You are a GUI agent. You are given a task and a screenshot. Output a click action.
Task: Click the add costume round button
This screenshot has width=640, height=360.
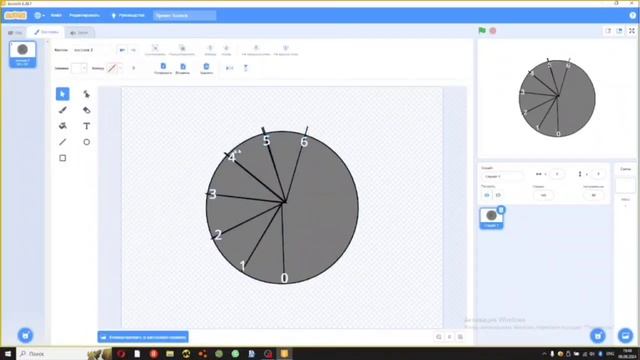25,336
